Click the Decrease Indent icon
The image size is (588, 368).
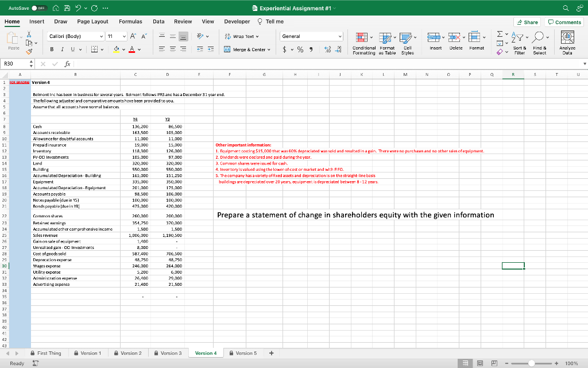point(200,49)
